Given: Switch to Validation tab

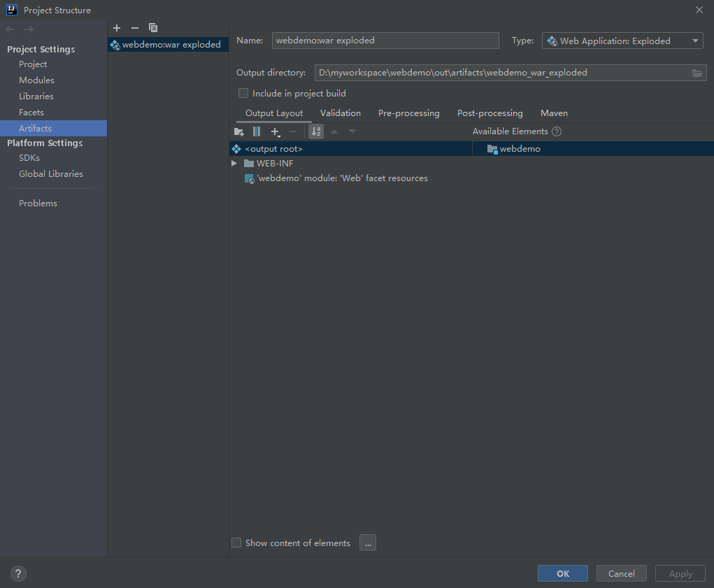Looking at the screenshot, I should (340, 113).
